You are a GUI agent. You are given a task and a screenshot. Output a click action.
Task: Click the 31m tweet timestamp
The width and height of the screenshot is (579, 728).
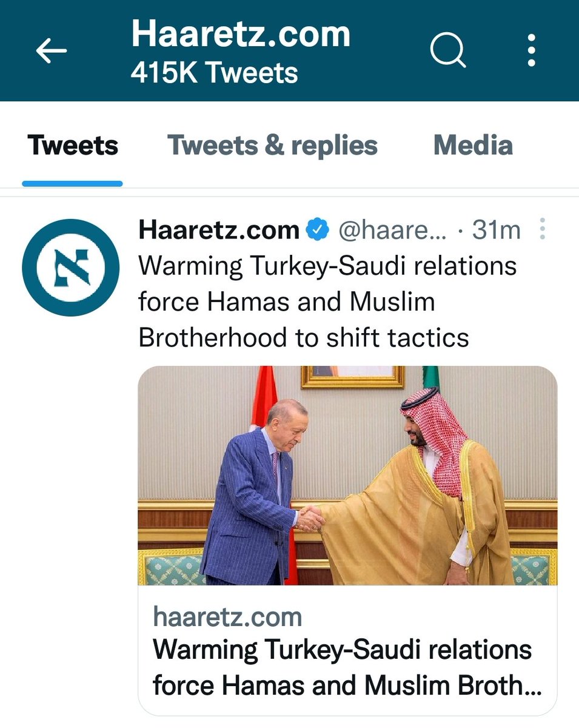[497, 231]
